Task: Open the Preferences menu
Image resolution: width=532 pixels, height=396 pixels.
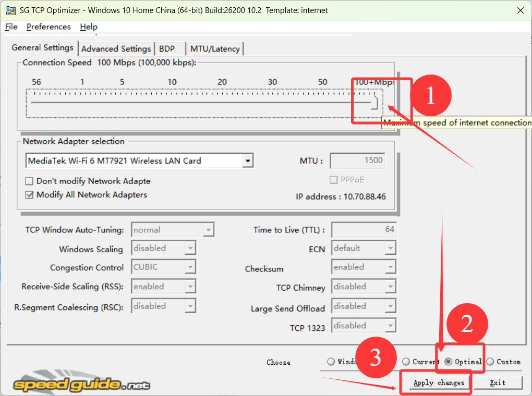Action: click(49, 27)
